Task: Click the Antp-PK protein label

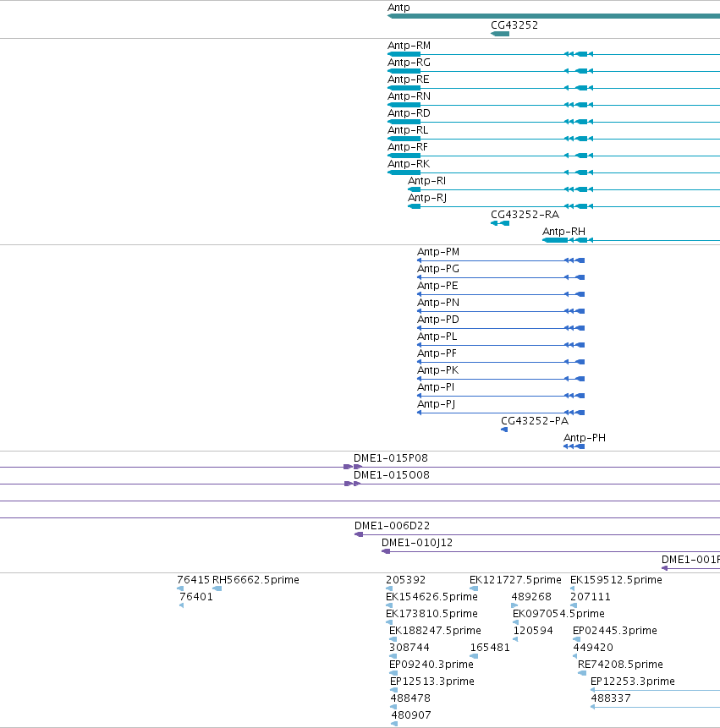Action: click(x=438, y=370)
